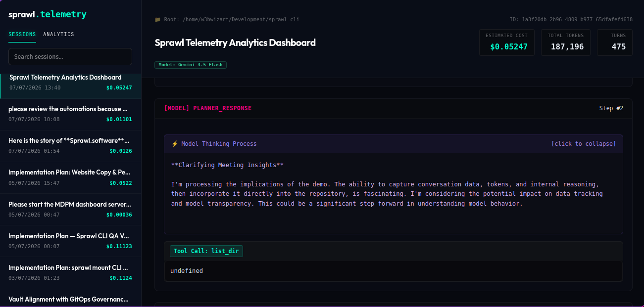Click the $0.00036 cost in session list
Screen dimensions: 644x307
click(119, 215)
